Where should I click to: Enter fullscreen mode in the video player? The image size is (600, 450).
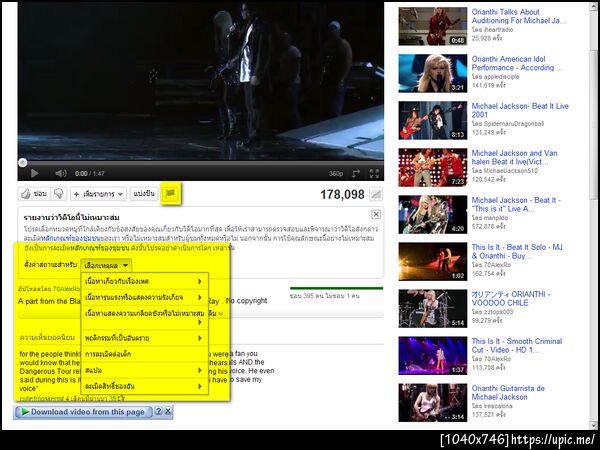374,174
